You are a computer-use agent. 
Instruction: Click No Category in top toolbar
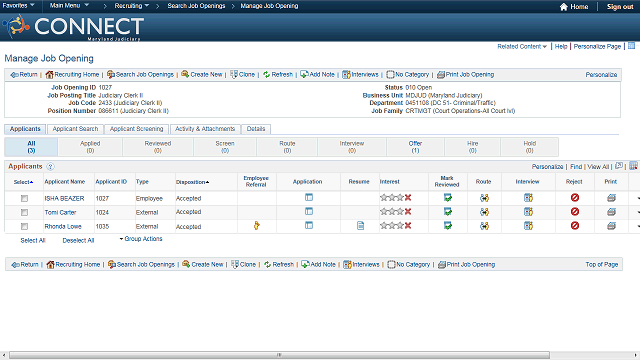click(408, 75)
